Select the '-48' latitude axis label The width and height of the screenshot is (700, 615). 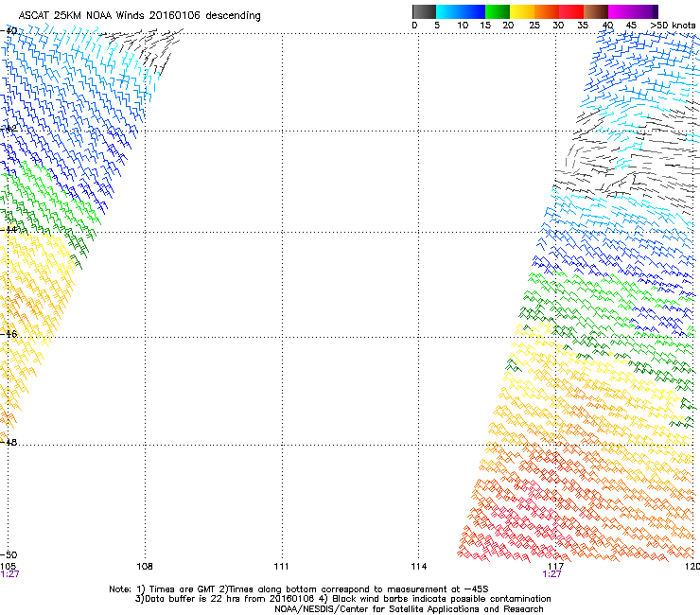point(9,442)
